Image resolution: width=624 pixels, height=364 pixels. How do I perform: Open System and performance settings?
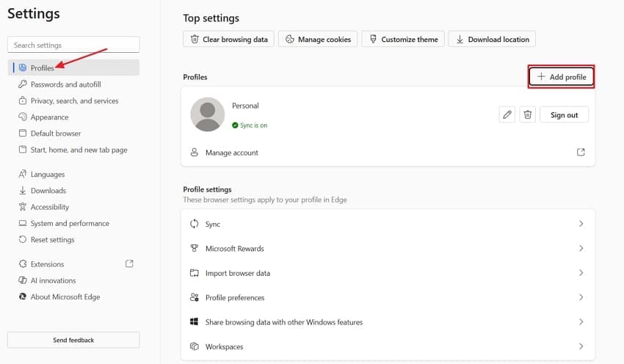click(x=73, y=223)
